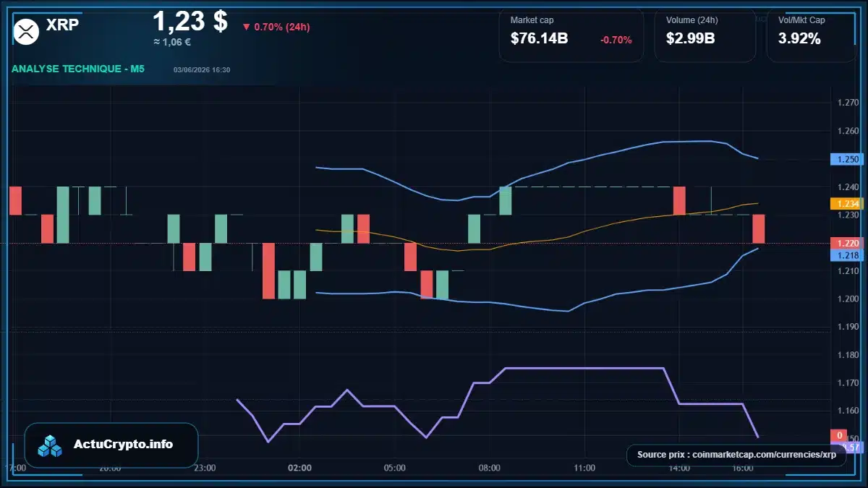The height and width of the screenshot is (488, 868).
Task: Click the blue 1.218 lower band tag
Action: tap(847, 255)
